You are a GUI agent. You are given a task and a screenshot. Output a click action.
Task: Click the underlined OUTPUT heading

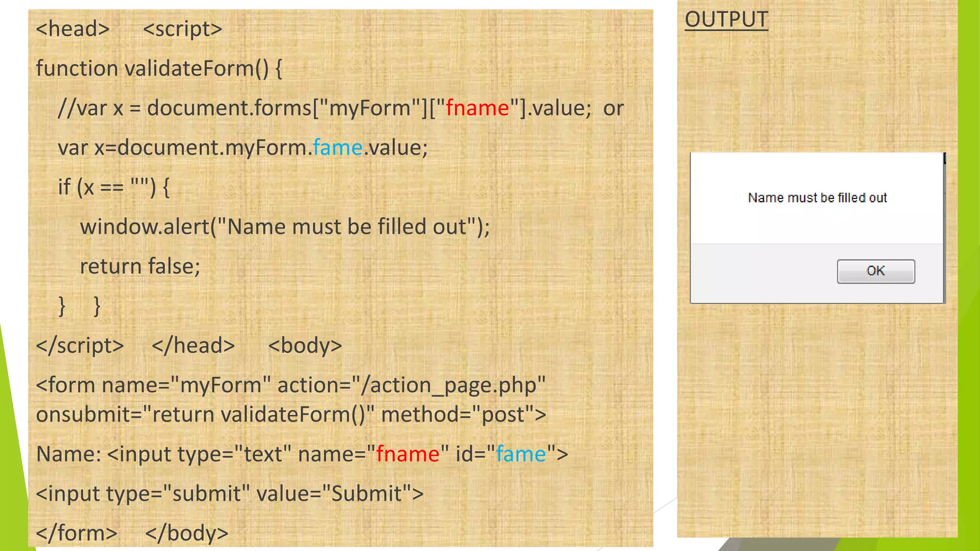point(726,20)
